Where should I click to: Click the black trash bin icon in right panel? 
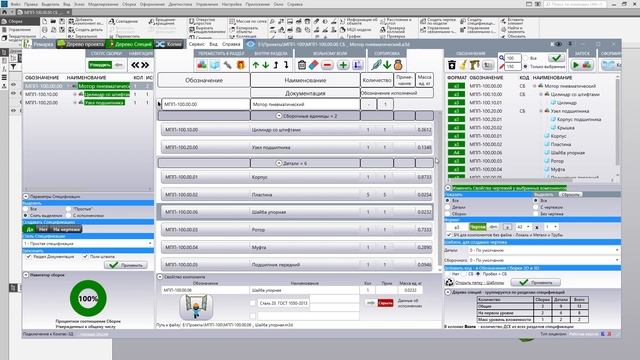(452, 65)
